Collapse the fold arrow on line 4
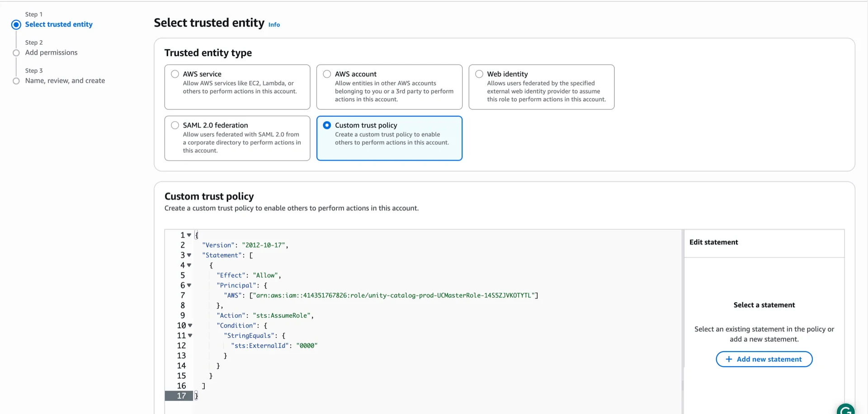This screenshot has width=868, height=414. (189, 265)
